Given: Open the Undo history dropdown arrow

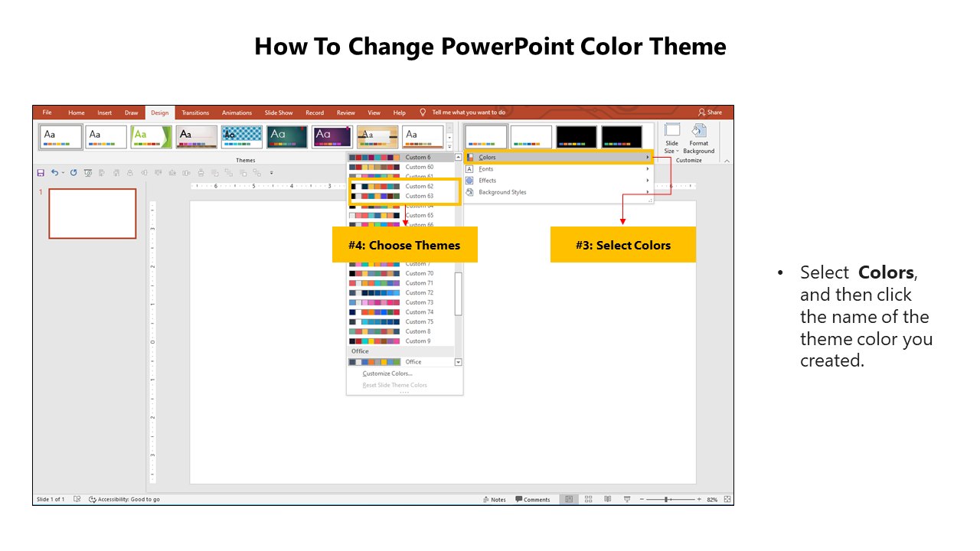Looking at the screenshot, I should click(x=63, y=173).
